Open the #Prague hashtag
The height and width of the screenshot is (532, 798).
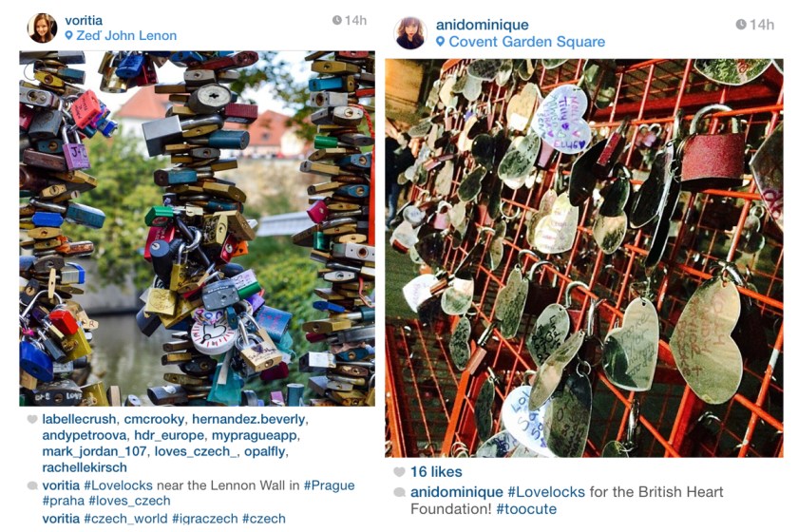point(329,485)
